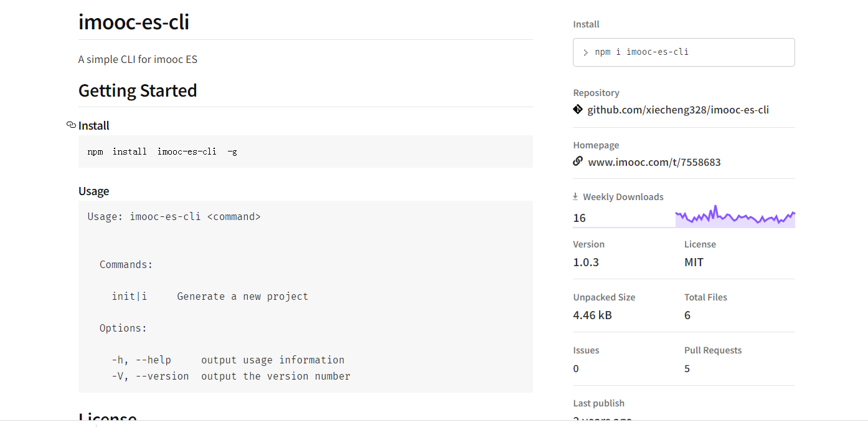Click the prompt chevron in the install box
The width and height of the screenshot is (868, 427).
click(585, 52)
